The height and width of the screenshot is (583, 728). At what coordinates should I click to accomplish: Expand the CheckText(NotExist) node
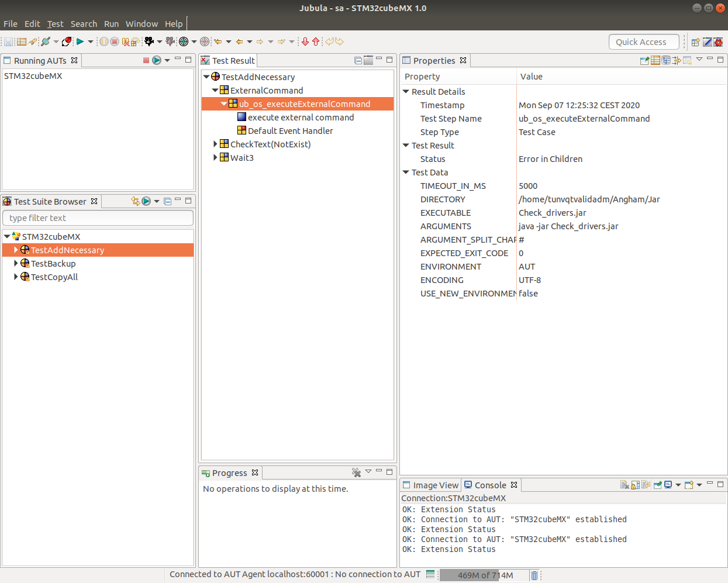[x=215, y=144]
